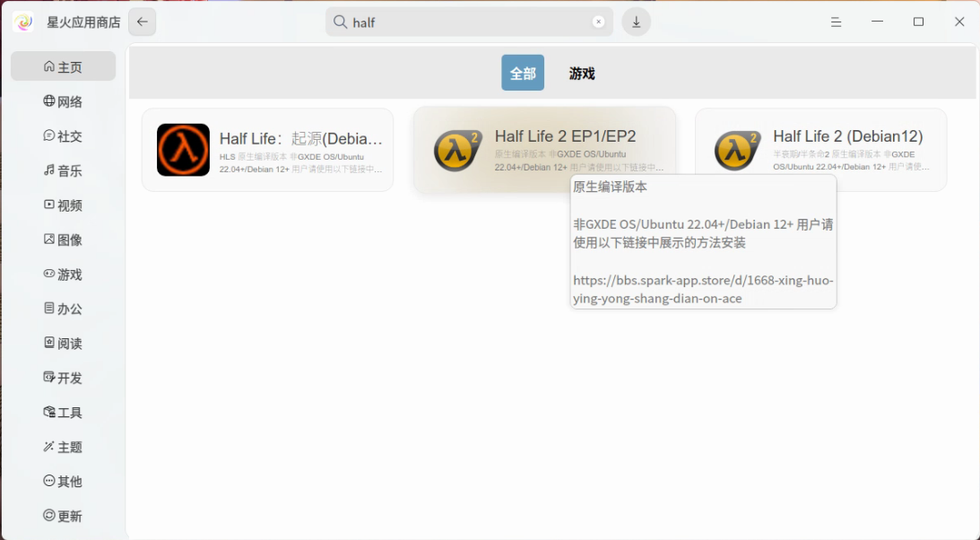Select the 网络 network category
The width and height of the screenshot is (980, 540).
(x=63, y=101)
